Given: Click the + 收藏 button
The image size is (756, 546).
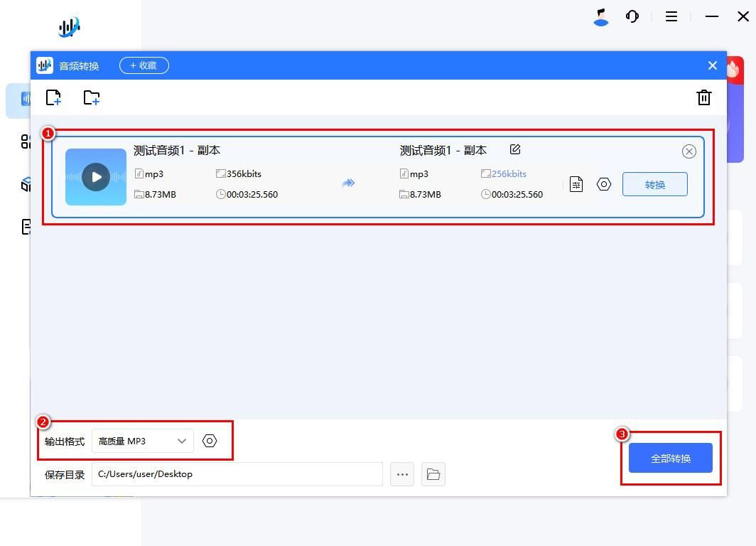Looking at the screenshot, I should [144, 65].
